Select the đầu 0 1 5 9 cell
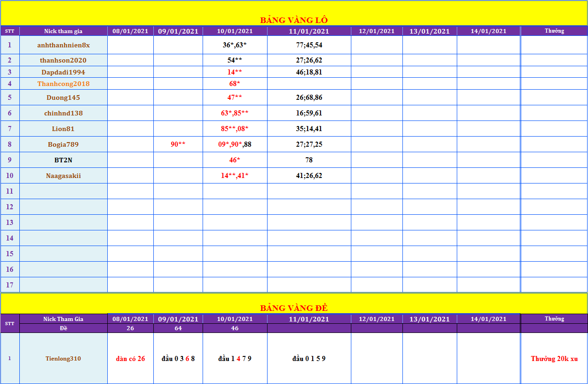588x384 pixels. pyautogui.click(x=309, y=359)
